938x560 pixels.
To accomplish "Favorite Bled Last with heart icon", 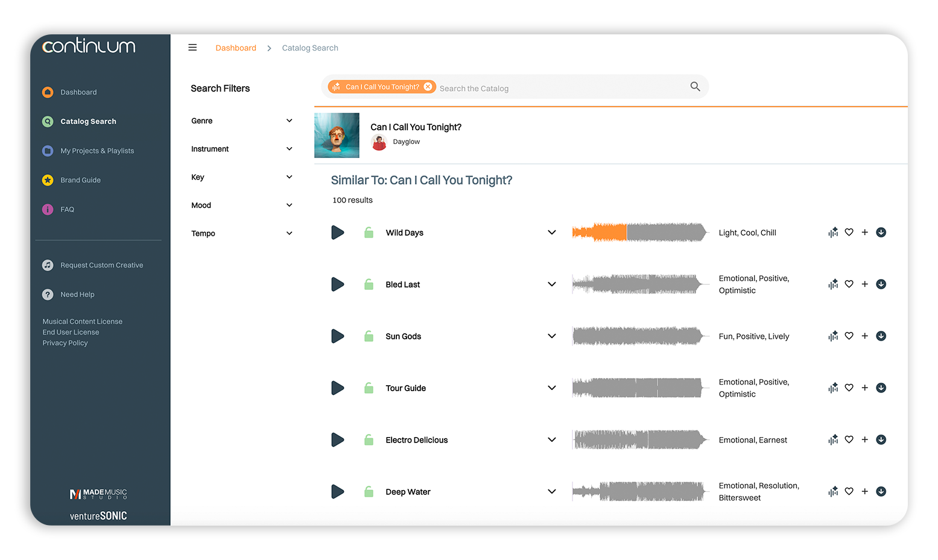I will [x=849, y=285].
